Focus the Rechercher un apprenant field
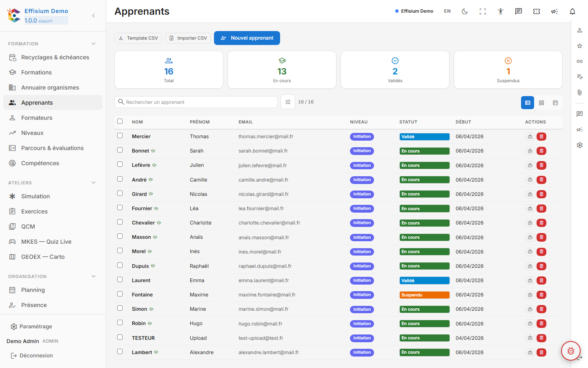 pos(196,102)
